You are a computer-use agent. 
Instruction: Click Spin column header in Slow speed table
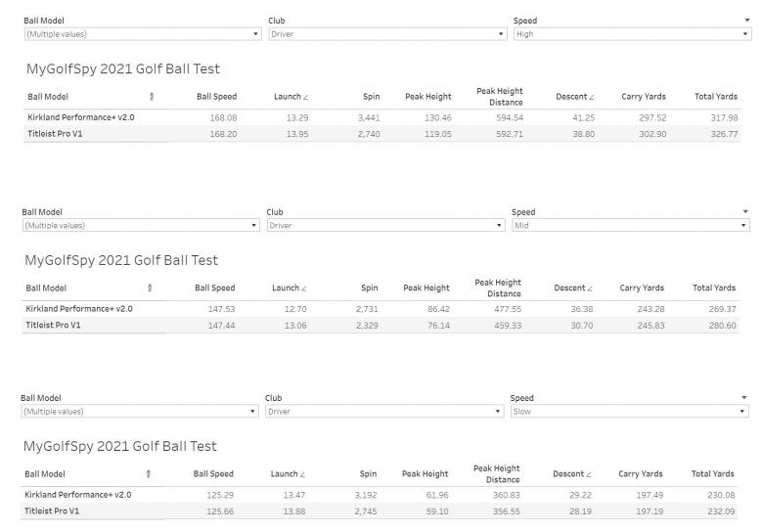[x=367, y=474]
